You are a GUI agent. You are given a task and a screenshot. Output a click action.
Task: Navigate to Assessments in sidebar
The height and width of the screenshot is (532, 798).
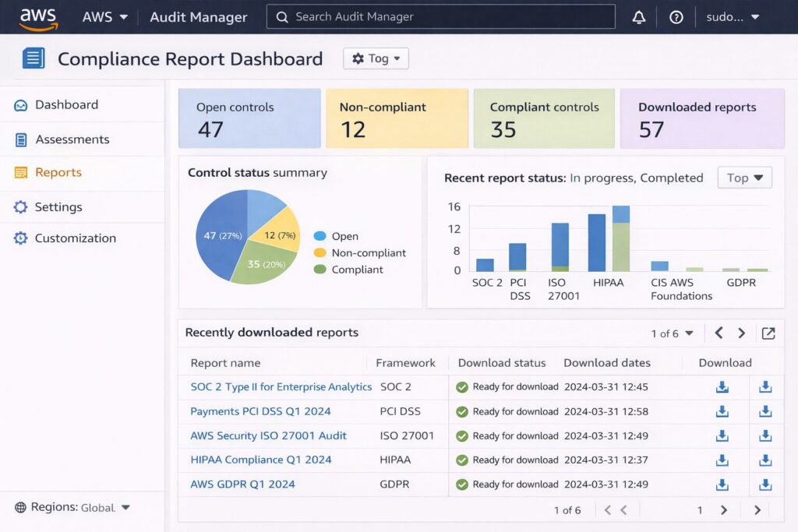[x=72, y=139]
